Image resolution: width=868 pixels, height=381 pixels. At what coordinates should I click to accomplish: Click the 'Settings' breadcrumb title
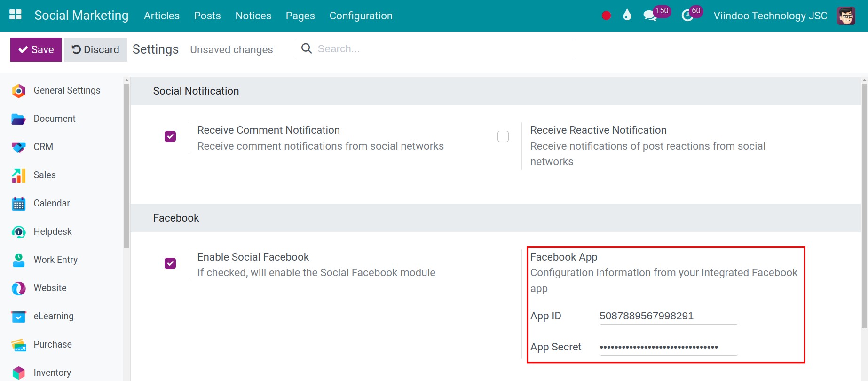coord(156,49)
